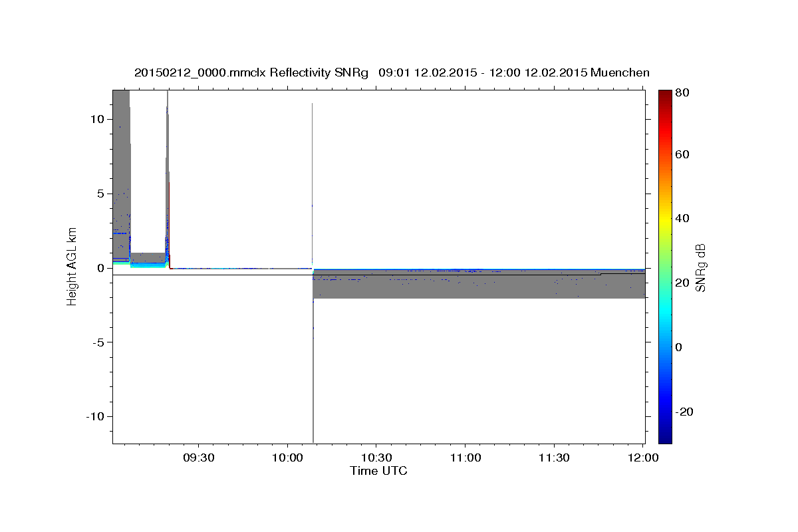Click the colorbar value 60
The width and height of the screenshot is (798, 532).
click(682, 154)
